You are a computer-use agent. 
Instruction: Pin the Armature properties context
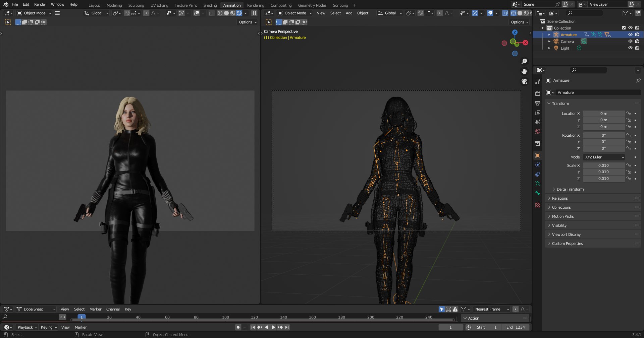point(638,80)
